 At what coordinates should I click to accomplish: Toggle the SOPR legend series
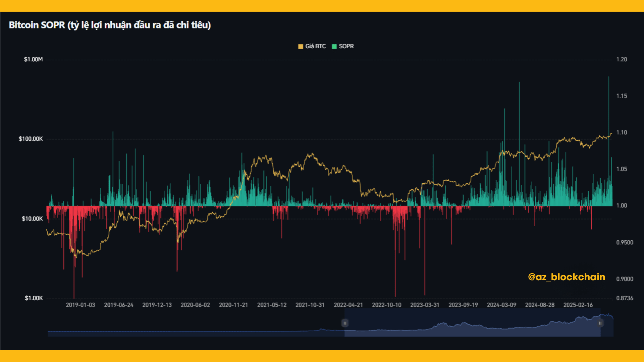click(346, 46)
